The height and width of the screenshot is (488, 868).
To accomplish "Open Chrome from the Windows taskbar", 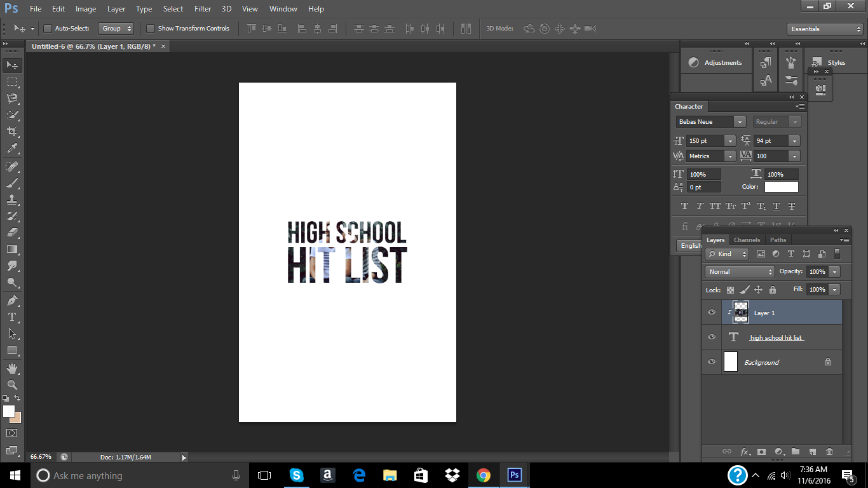I will tap(484, 475).
